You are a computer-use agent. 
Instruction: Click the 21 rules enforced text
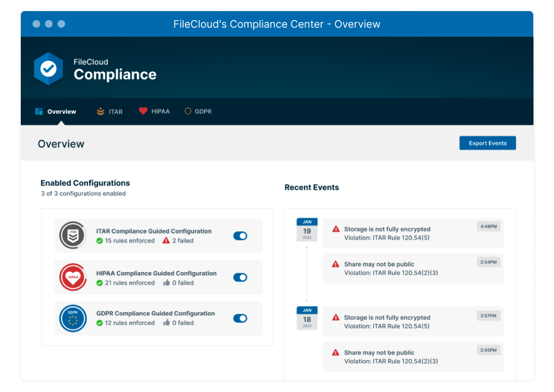(x=129, y=283)
